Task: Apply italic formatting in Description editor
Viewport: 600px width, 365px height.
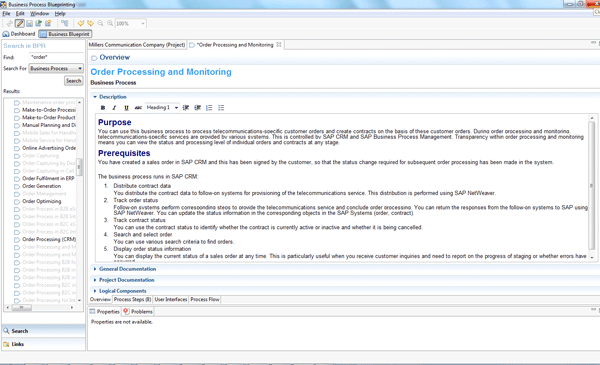Action: 114,108
